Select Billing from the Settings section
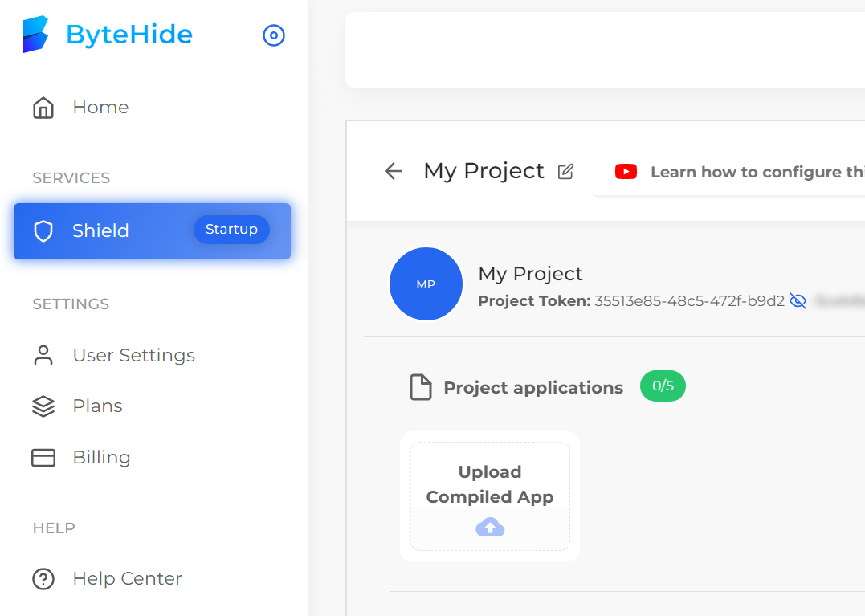 pos(101,457)
